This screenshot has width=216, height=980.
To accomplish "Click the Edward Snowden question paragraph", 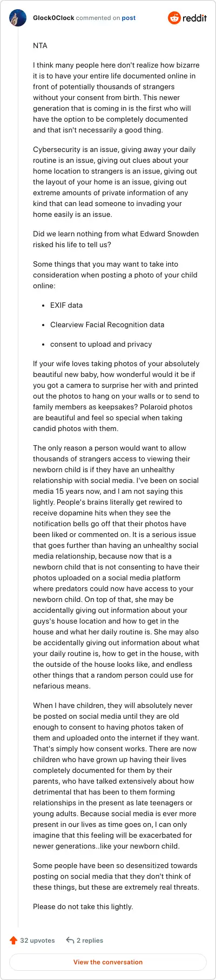I will 116,239.
